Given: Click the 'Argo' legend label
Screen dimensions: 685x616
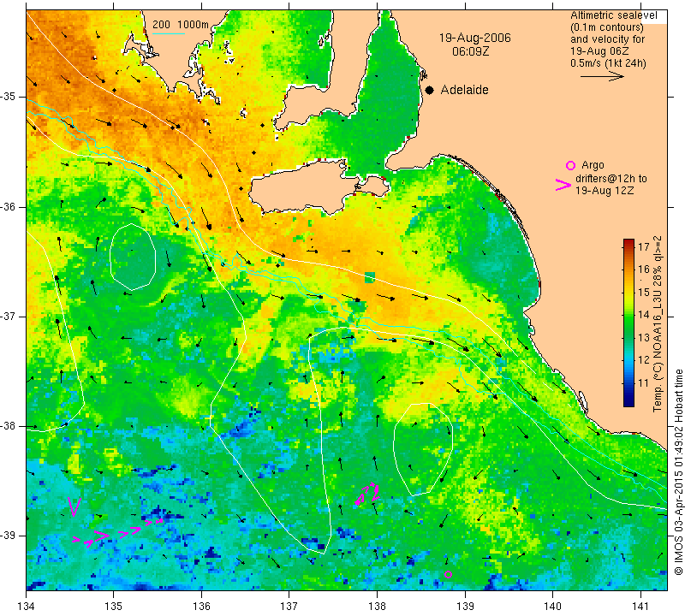Looking at the screenshot, I should 593,165.
